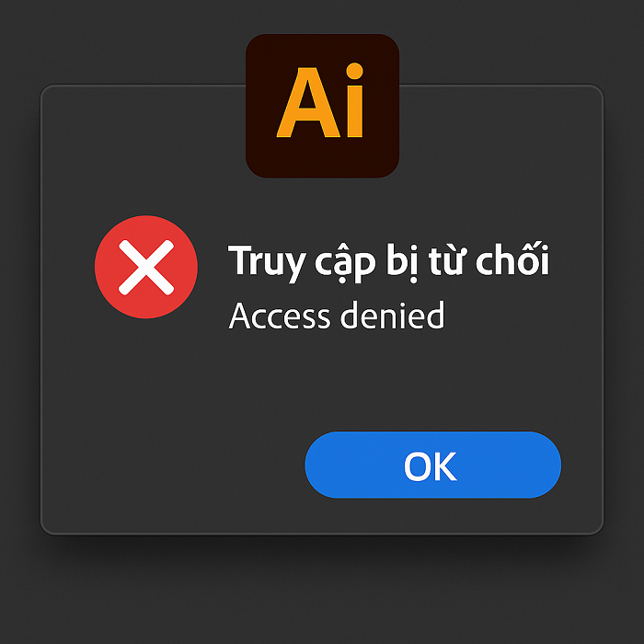
Task: Select the white X inside red circle
Action: click(146, 268)
